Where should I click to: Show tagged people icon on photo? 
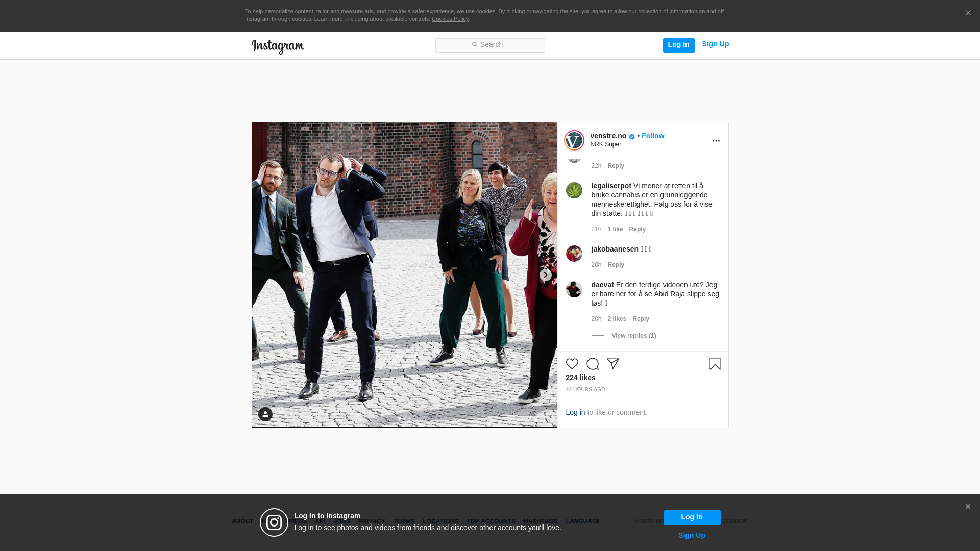(265, 414)
